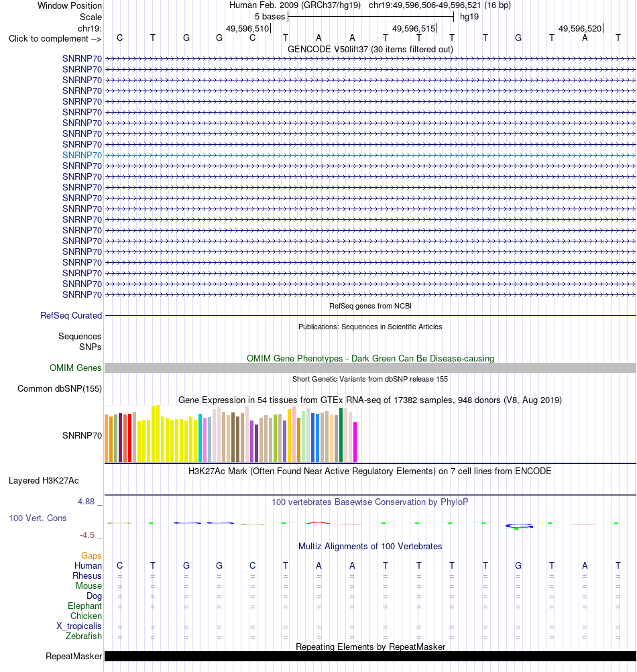Click the 'OMIM Genes' label

[75, 368]
